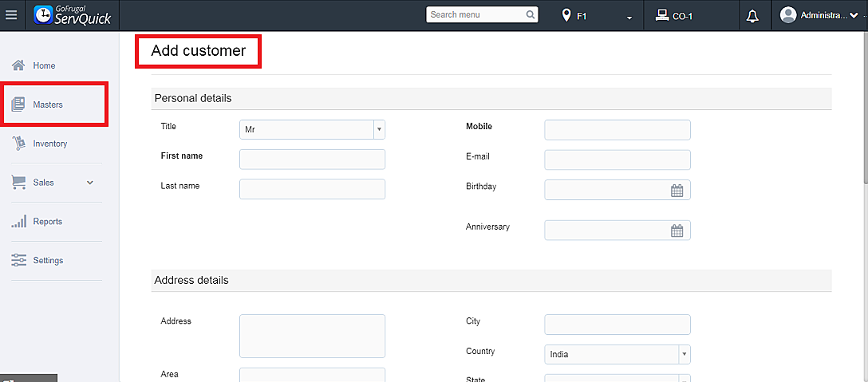Open the Title dropdown
Screen dimensions: 868x382
(312, 129)
